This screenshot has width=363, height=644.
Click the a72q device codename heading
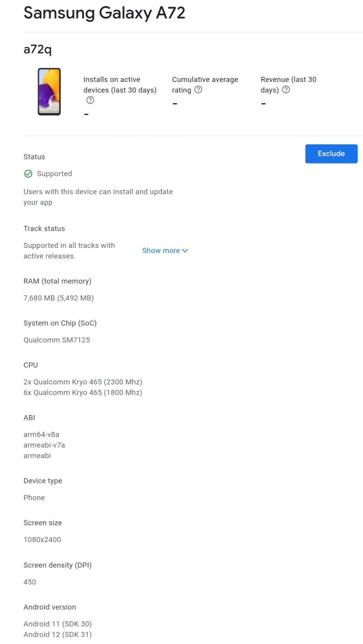coord(38,49)
